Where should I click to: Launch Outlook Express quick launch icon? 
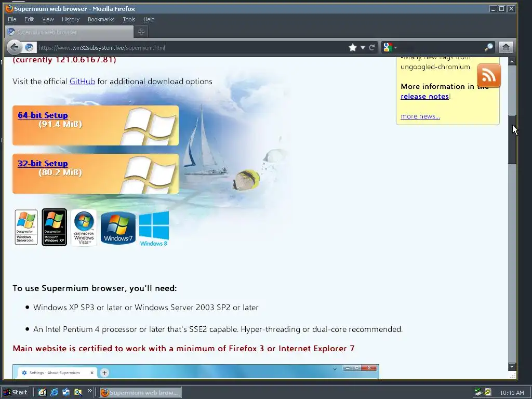pyautogui.click(x=66, y=392)
